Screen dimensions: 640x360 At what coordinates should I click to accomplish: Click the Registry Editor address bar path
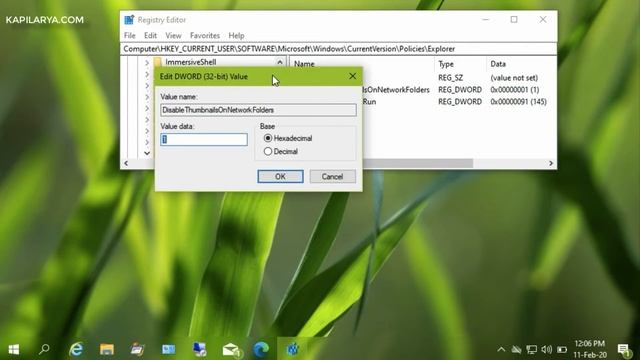coord(289,49)
